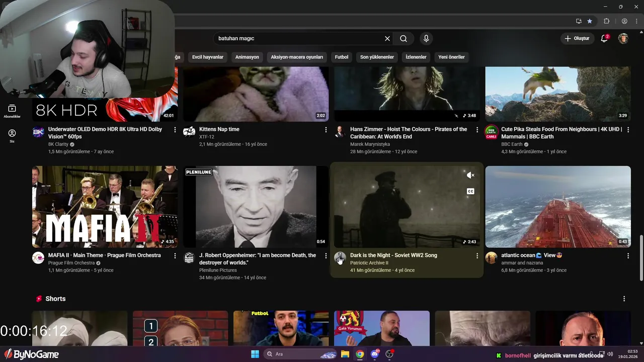Open the BBC Earth channel avatar
Screen dimensions: 644x362
491,132
